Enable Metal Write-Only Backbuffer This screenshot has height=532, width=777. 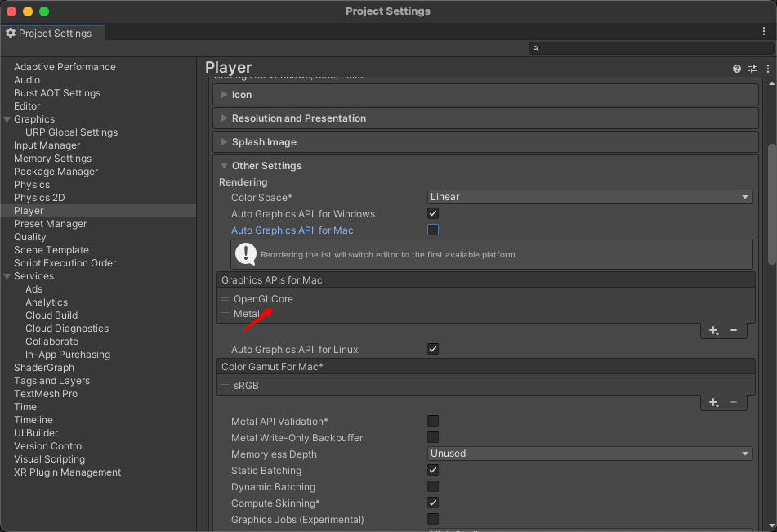pos(433,437)
